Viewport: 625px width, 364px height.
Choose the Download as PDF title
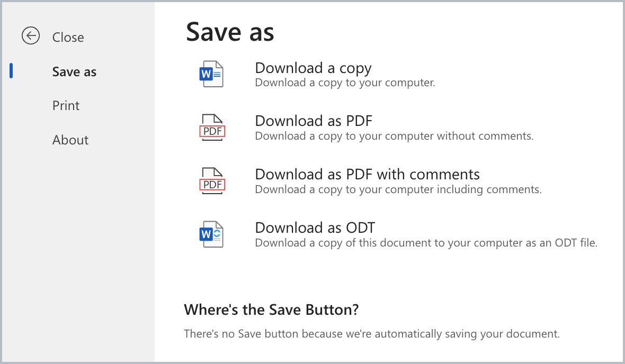[314, 121]
